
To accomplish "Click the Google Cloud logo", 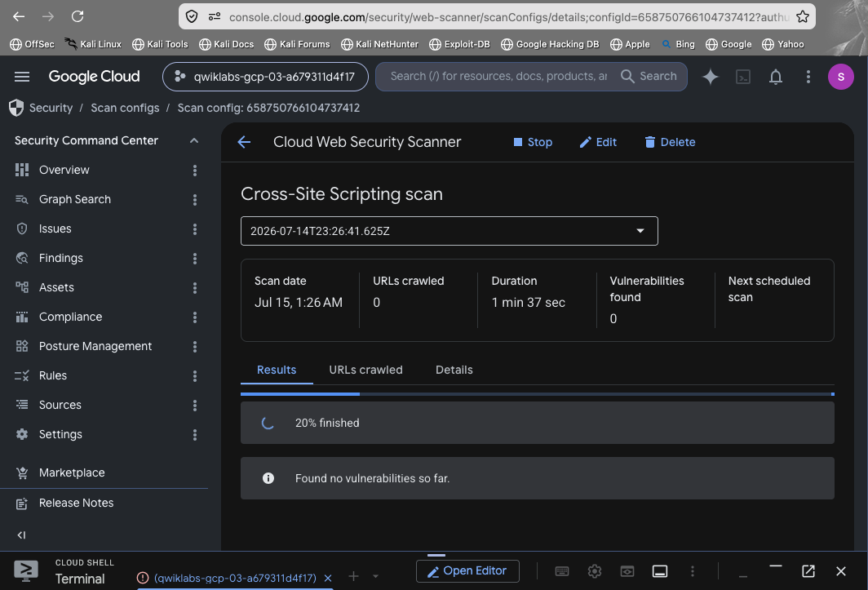I will tap(94, 77).
